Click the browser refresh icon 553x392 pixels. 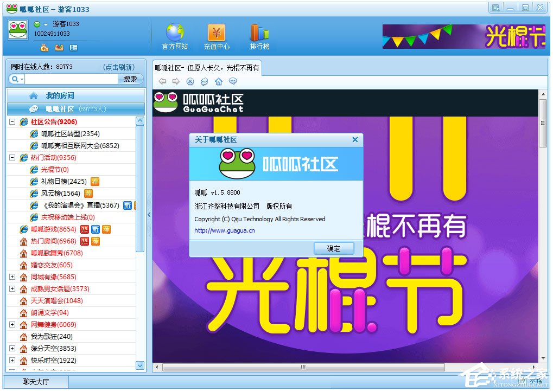click(x=204, y=81)
